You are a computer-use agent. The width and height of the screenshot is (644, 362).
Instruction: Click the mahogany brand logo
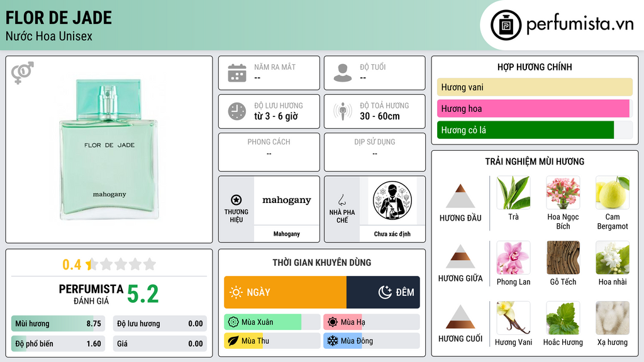click(287, 200)
